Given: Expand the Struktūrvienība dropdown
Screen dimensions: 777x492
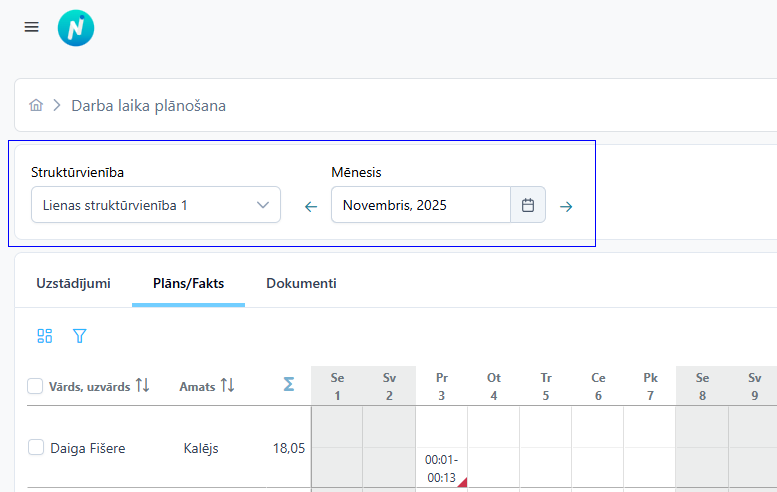Looking at the screenshot, I should (156, 205).
